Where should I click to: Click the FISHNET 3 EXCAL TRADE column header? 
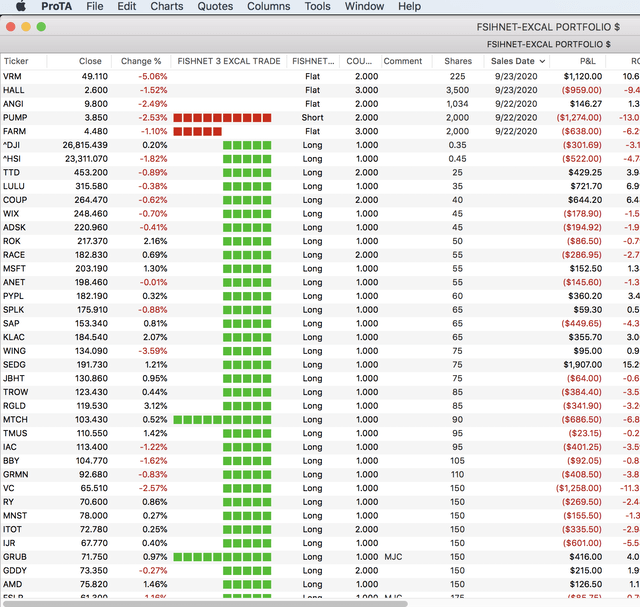(229, 61)
